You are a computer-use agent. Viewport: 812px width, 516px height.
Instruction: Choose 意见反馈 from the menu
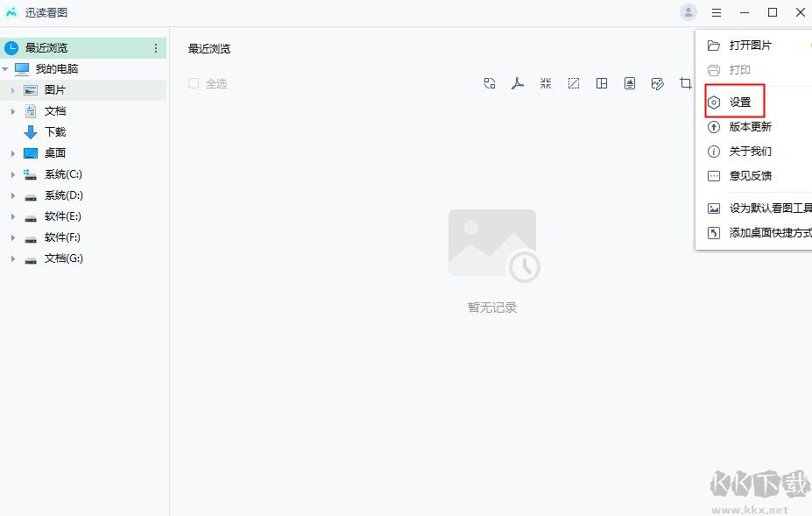pyautogui.click(x=745, y=175)
